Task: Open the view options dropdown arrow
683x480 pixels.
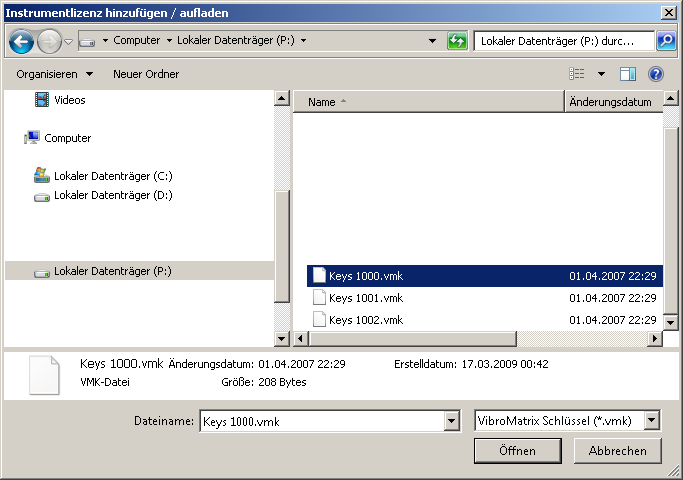Action: tap(601, 74)
